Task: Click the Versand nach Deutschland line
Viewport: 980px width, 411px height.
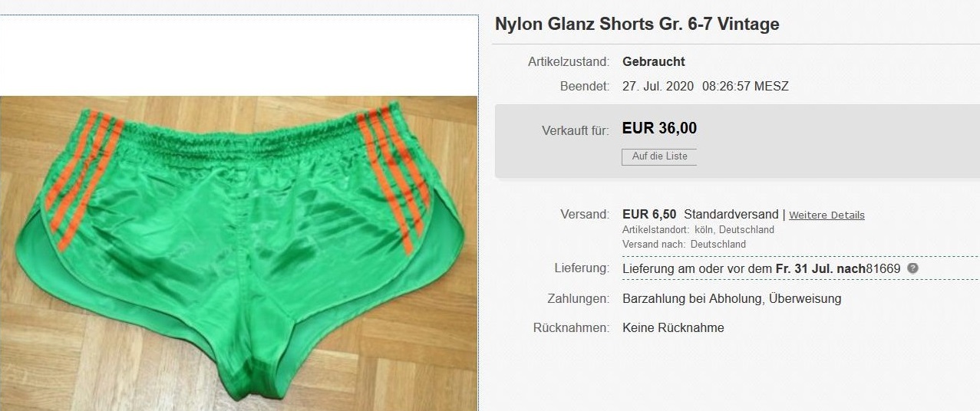Action: click(684, 245)
